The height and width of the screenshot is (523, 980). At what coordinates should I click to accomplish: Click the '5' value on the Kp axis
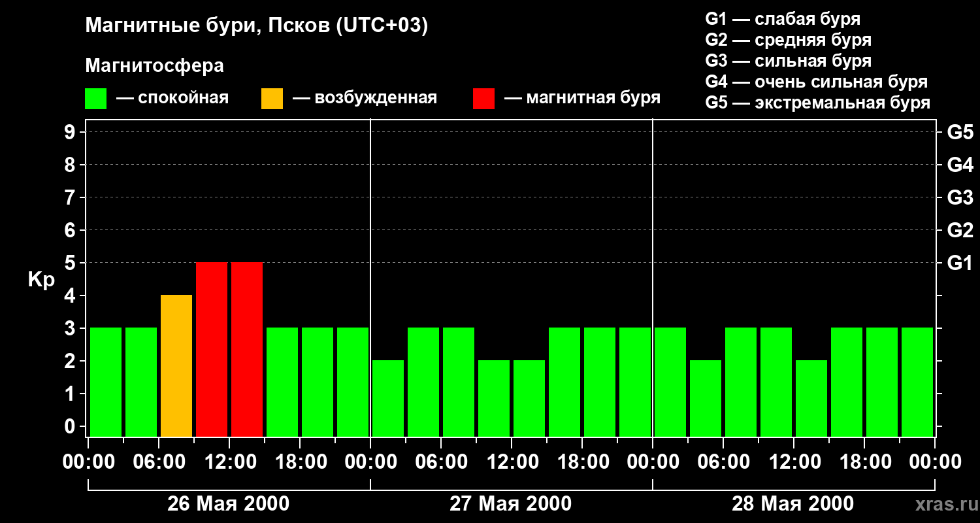71,263
